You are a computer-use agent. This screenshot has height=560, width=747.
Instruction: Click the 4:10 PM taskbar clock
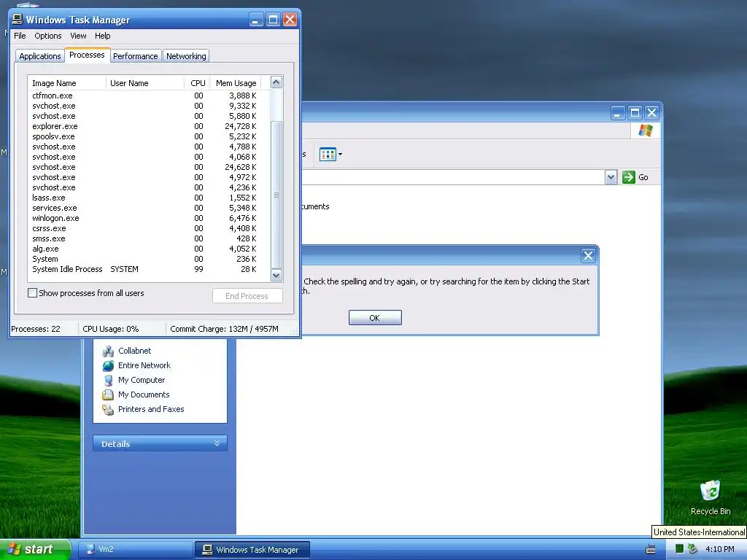[720, 549]
